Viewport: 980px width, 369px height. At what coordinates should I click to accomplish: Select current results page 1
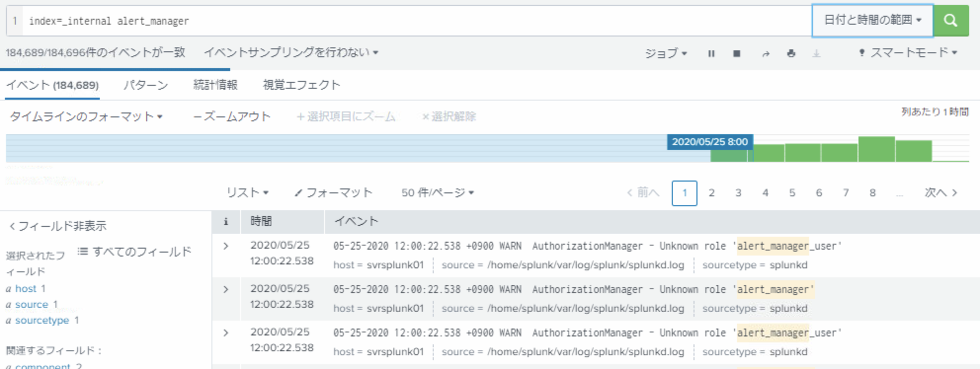684,193
